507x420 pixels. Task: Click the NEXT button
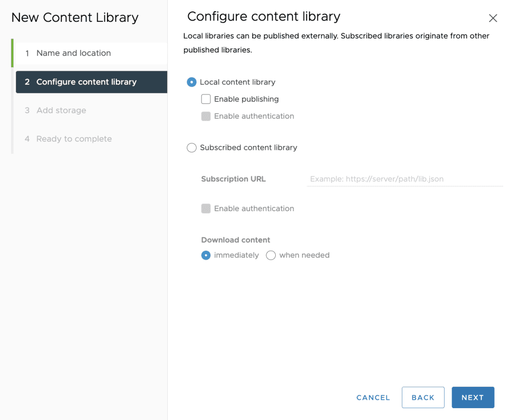473,397
